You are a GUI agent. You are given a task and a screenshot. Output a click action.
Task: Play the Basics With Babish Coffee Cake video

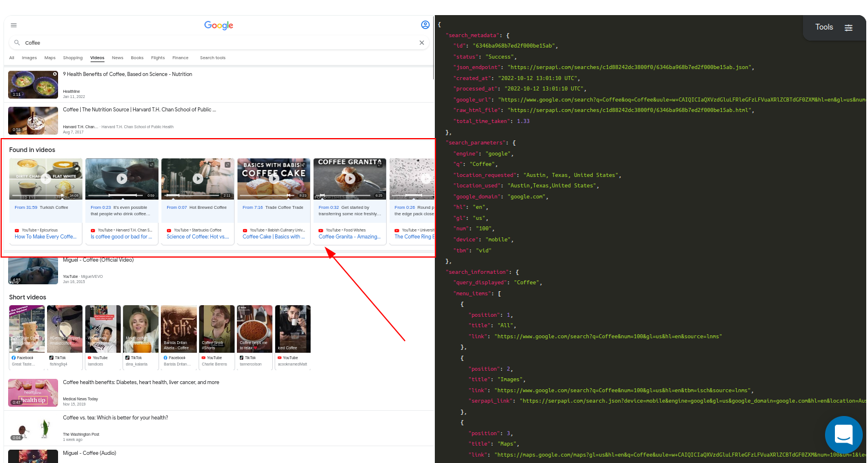[x=273, y=178]
